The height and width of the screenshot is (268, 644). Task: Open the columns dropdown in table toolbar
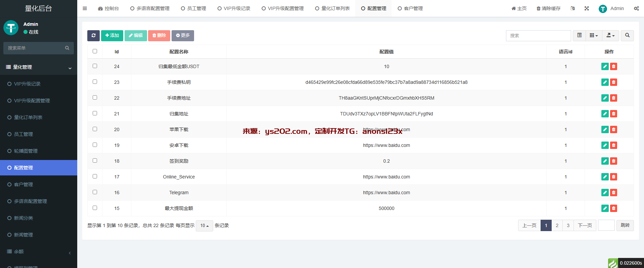(594, 36)
